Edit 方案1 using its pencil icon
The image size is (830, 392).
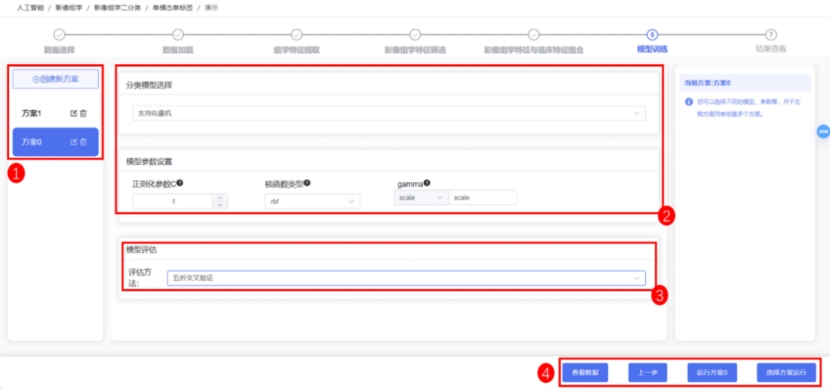pos(74,114)
